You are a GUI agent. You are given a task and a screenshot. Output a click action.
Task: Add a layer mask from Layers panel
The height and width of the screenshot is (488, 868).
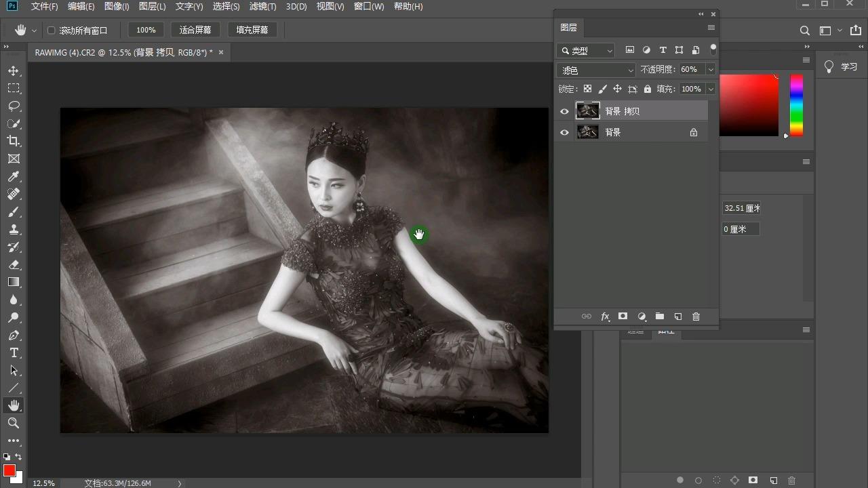click(623, 317)
